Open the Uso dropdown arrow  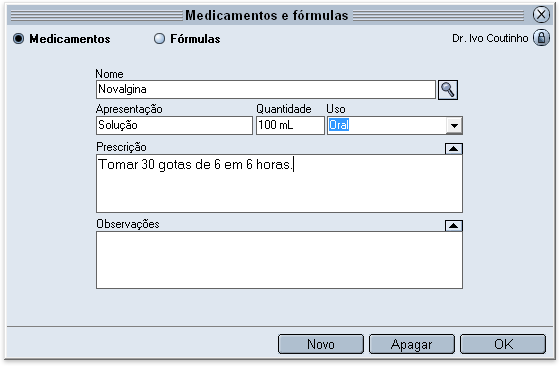[x=454, y=125]
